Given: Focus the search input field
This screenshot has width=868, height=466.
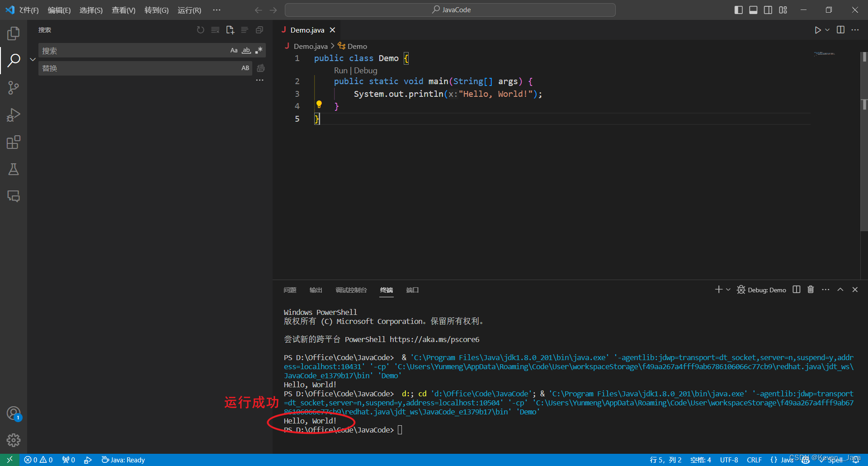Looking at the screenshot, I should point(134,50).
